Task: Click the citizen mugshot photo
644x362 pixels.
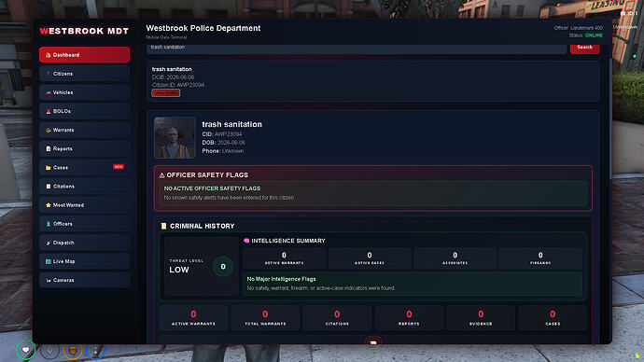Action: [175, 137]
